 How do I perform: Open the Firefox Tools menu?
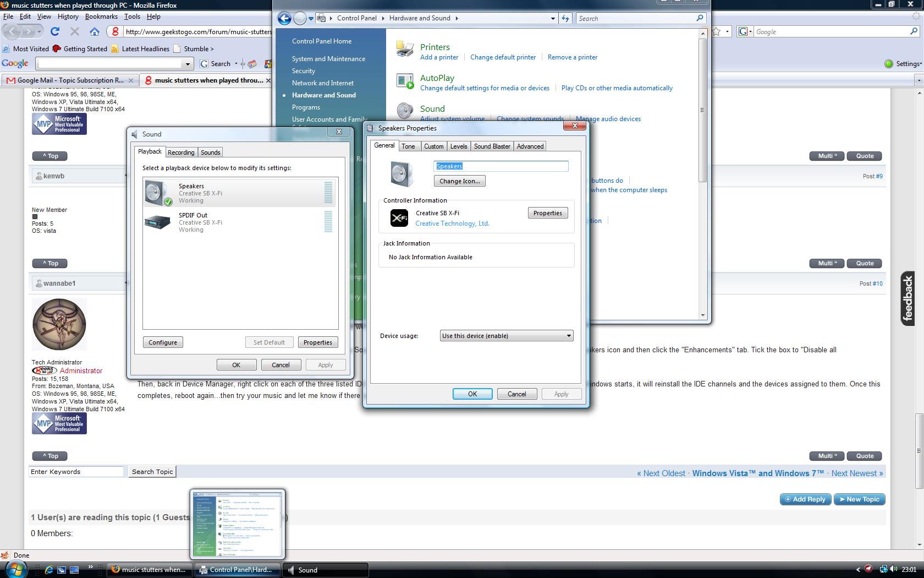point(132,17)
